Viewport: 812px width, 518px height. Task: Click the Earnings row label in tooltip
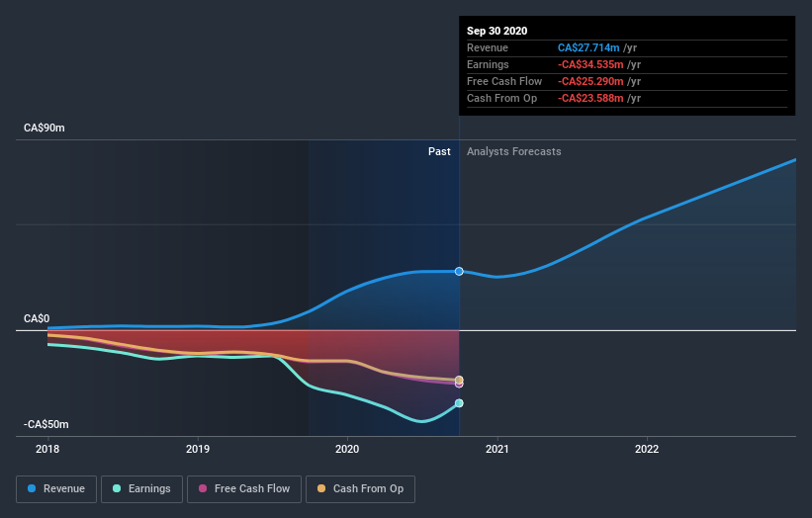(488, 64)
